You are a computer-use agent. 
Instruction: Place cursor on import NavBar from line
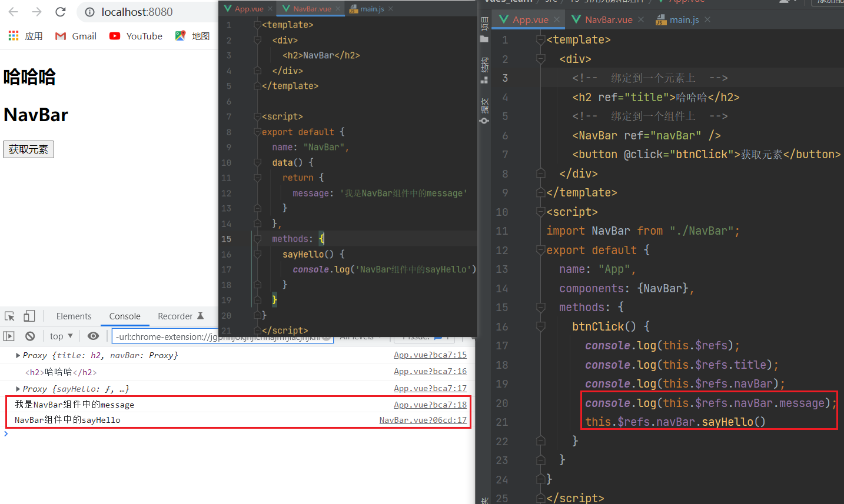click(x=643, y=231)
